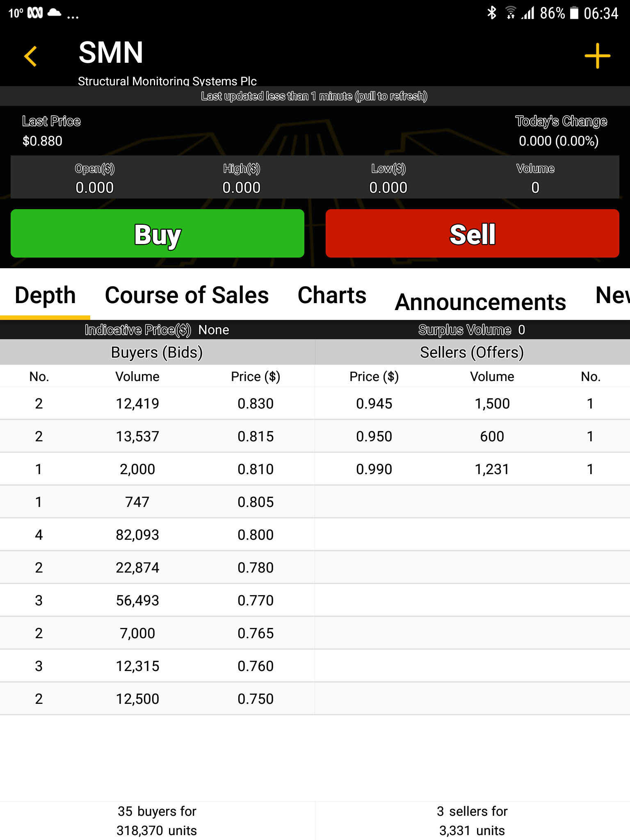
Task: Select bid price 0.765
Action: [256, 633]
